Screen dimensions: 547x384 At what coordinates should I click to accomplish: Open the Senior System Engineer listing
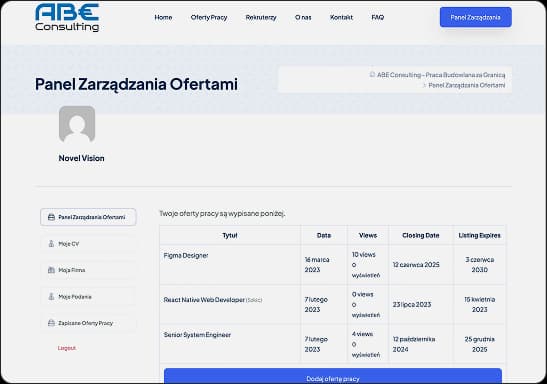click(197, 335)
